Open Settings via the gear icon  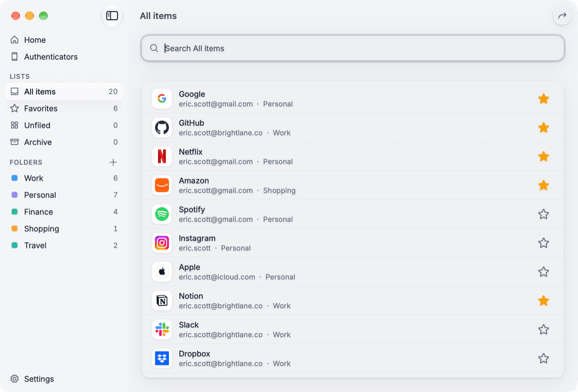click(14, 379)
